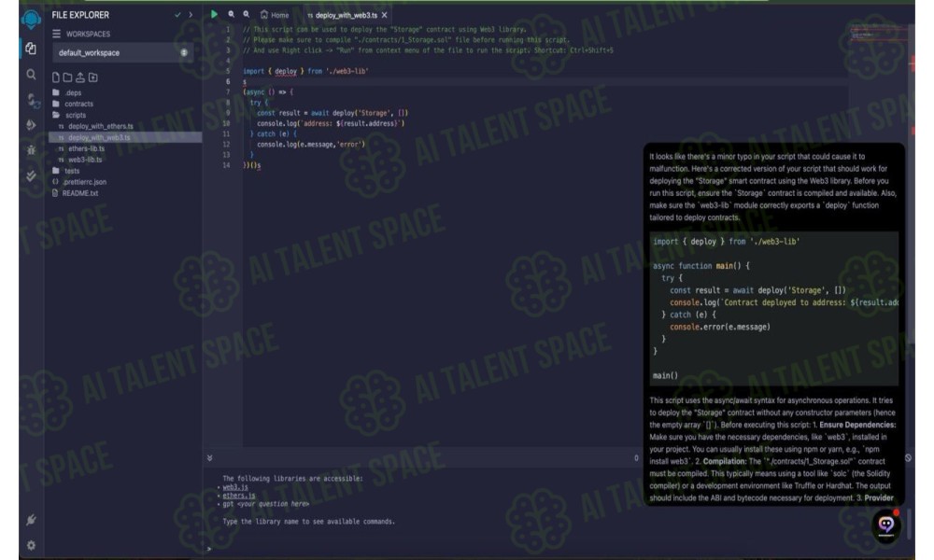Screen dimensions: 934x560
Task: Open the settings gear icon
Action: [x=31, y=545]
